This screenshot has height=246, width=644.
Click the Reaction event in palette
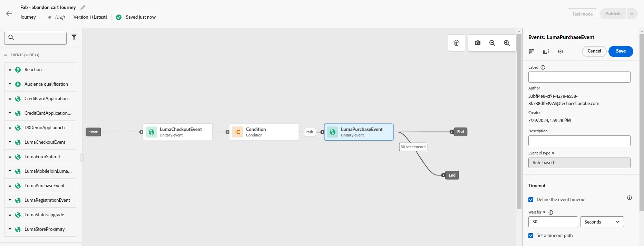40,70
